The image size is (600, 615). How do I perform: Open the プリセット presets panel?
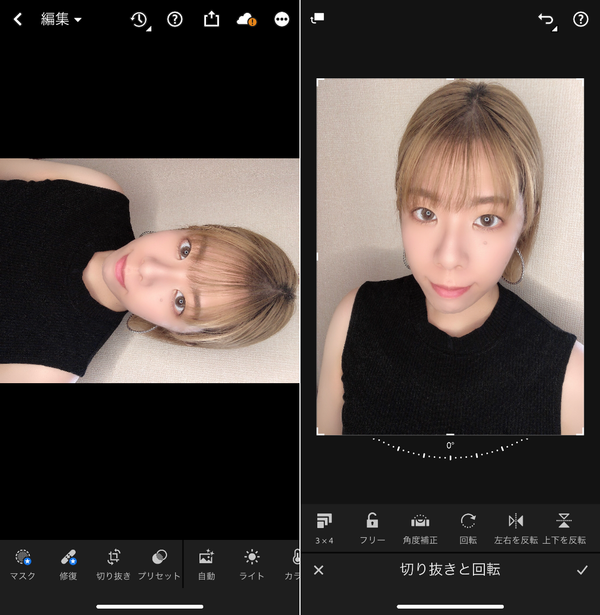[x=159, y=564]
